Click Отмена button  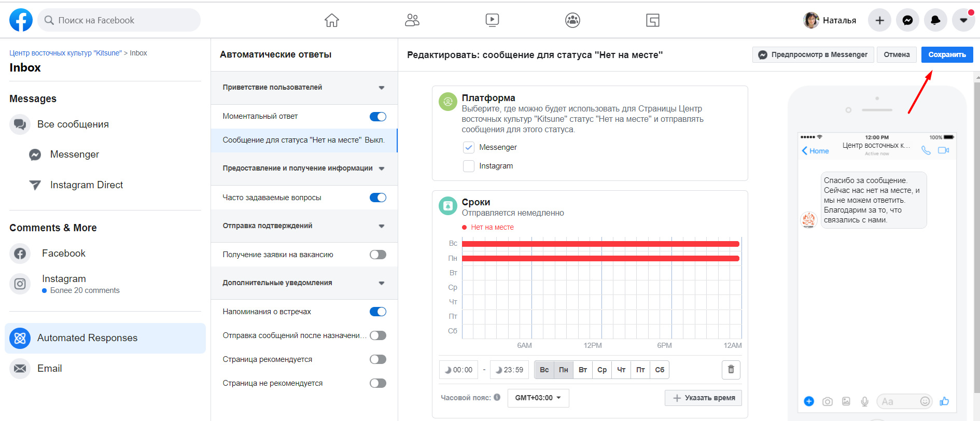(897, 55)
